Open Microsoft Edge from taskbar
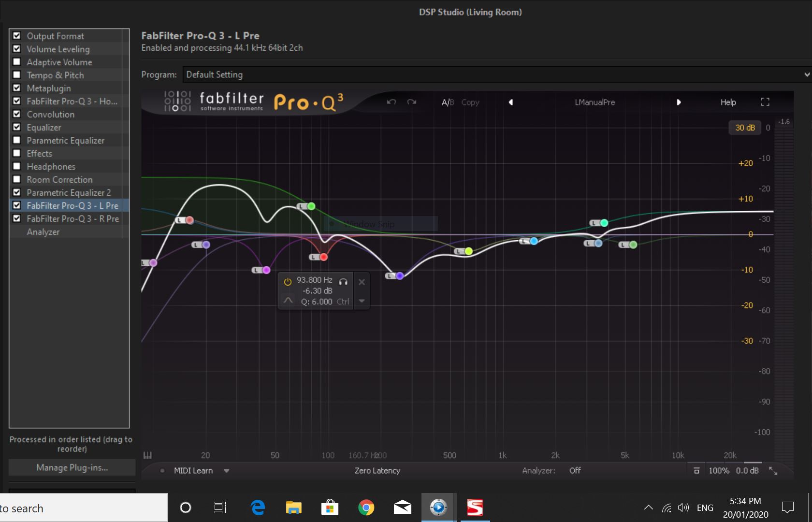 tap(258, 507)
